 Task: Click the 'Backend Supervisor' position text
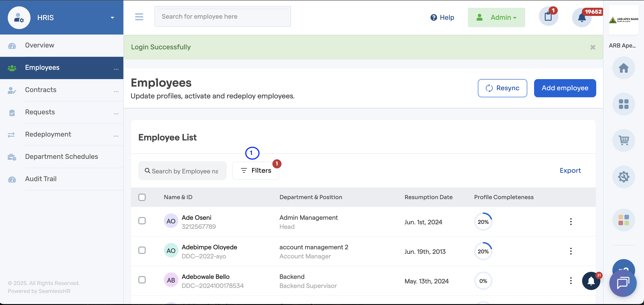308,286
